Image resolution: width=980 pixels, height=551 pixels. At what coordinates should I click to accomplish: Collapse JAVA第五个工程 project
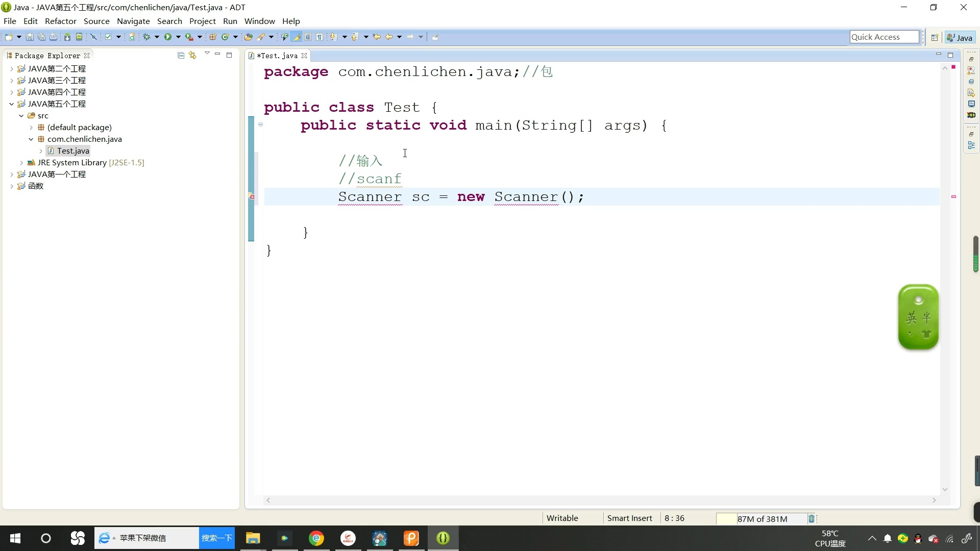point(12,104)
